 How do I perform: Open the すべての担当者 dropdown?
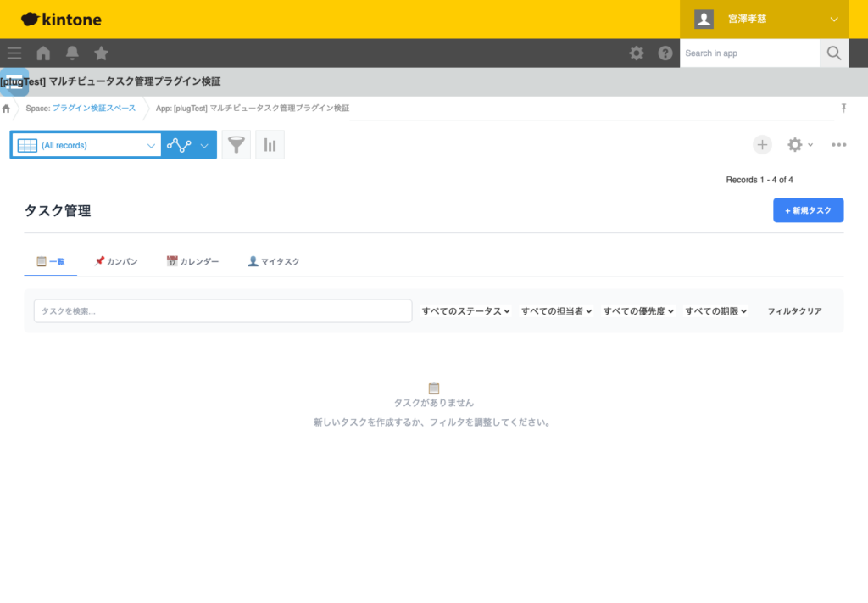[556, 310]
